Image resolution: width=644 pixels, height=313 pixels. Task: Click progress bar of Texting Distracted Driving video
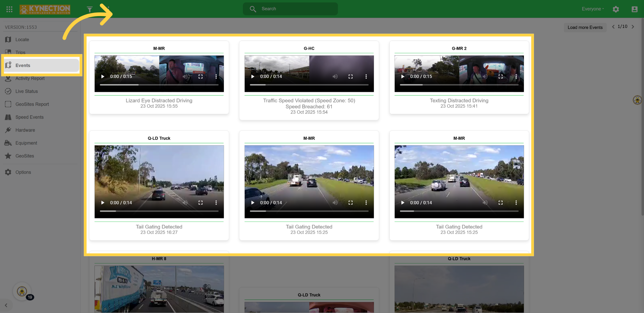[459, 85]
